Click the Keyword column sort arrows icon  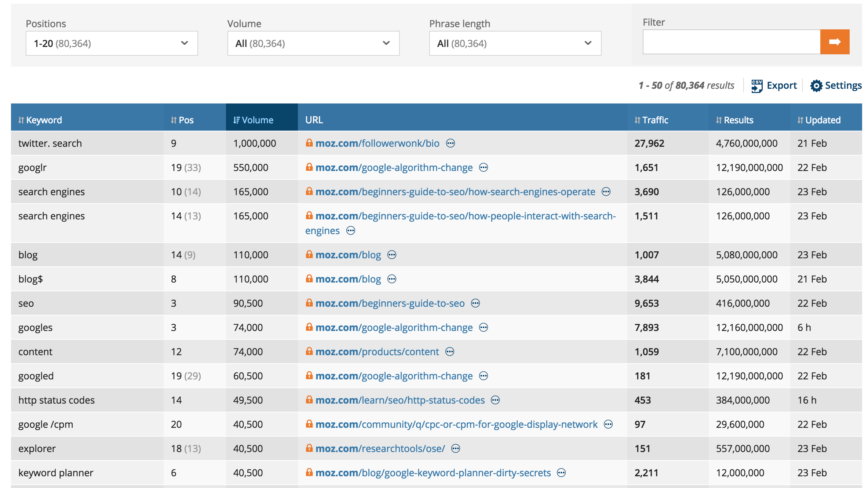(21, 120)
